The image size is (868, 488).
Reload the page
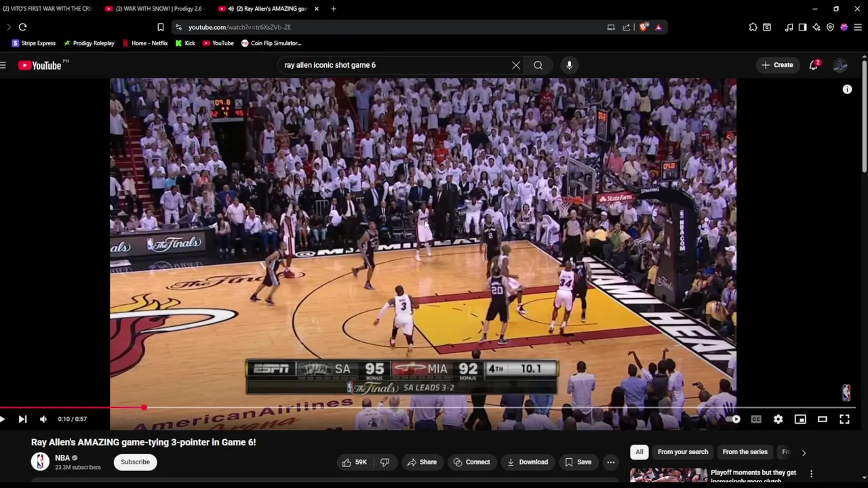click(22, 27)
